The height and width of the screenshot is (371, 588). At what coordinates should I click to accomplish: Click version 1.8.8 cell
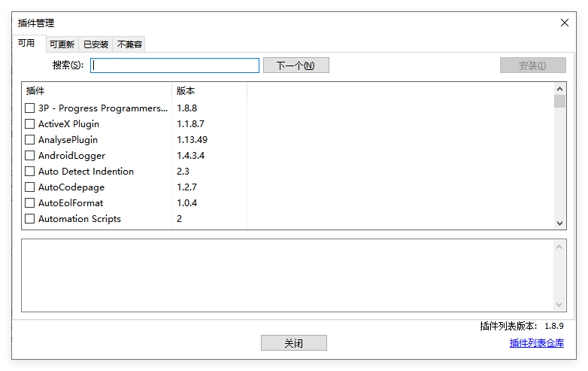(186, 108)
